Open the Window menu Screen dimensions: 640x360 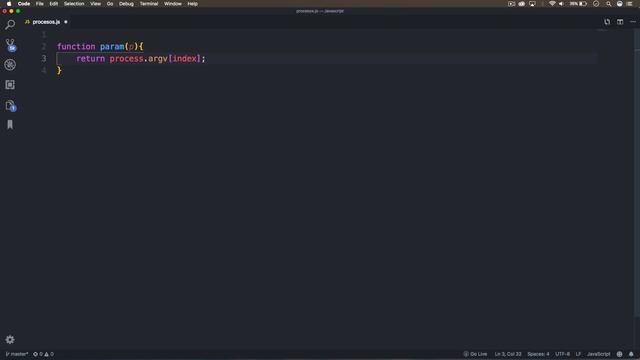tap(173, 4)
